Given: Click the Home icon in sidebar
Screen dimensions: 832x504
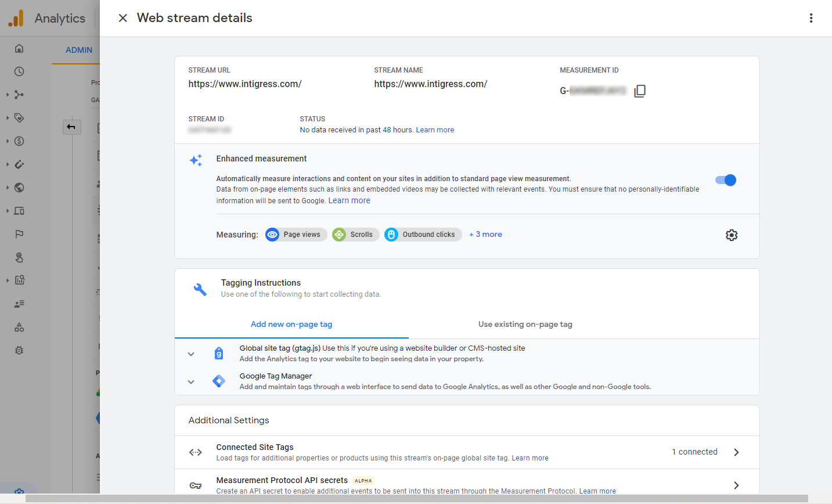Looking at the screenshot, I should pos(19,48).
